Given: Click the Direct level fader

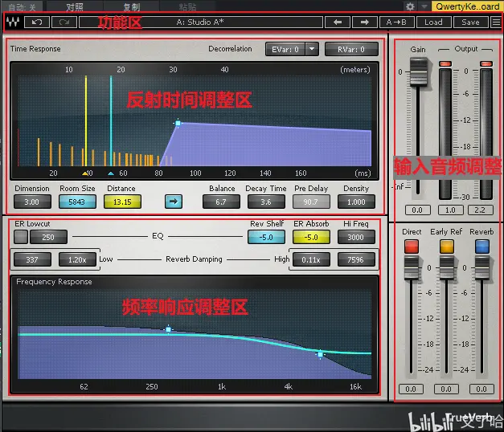Looking at the screenshot, I should tap(412, 268).
